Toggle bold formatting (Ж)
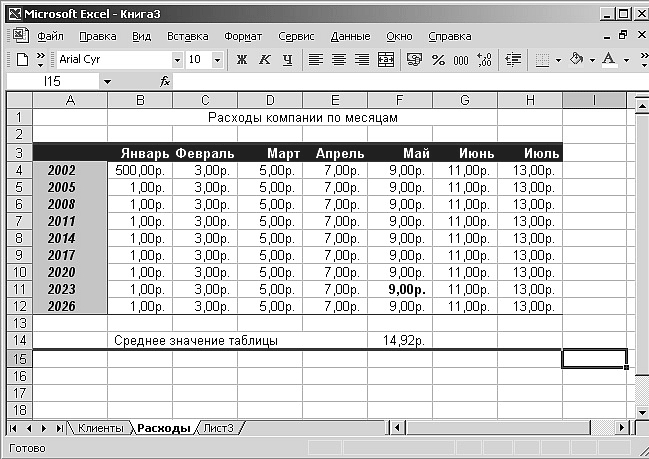 [x=241, y=60]
